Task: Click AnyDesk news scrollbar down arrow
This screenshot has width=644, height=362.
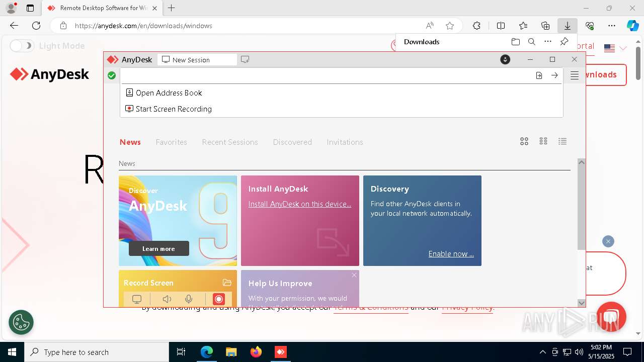Action: (x=582, y=303)
